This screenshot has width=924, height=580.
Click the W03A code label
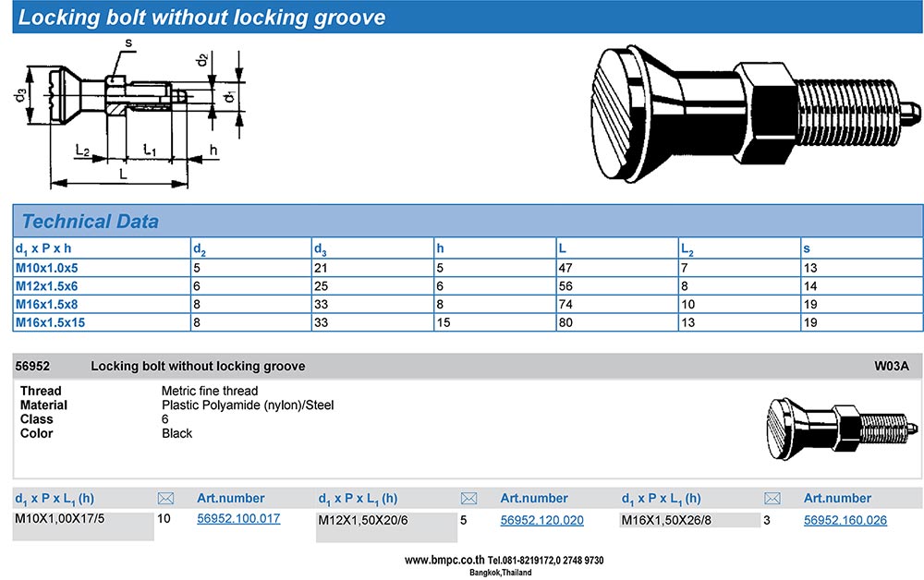click(x=891, y=367)
